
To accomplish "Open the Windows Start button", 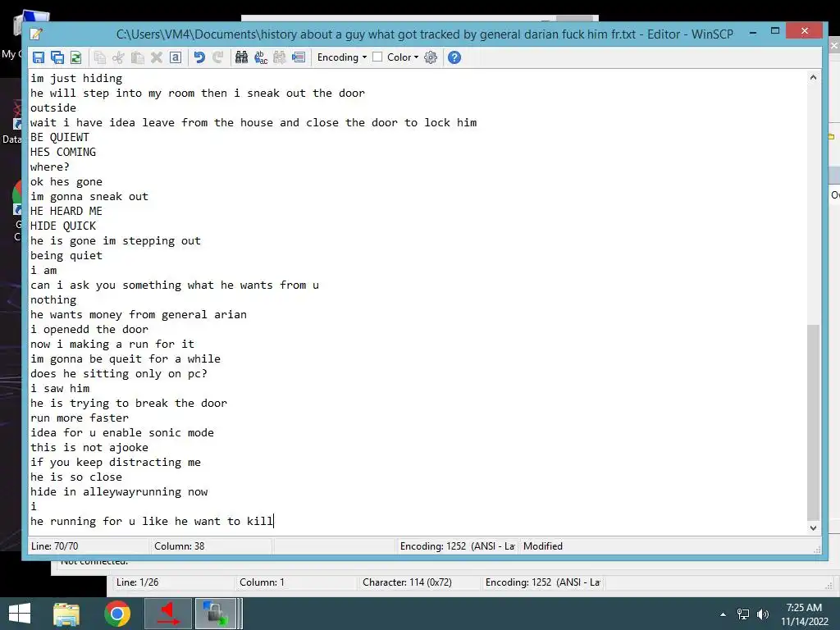I will point(20,614).
